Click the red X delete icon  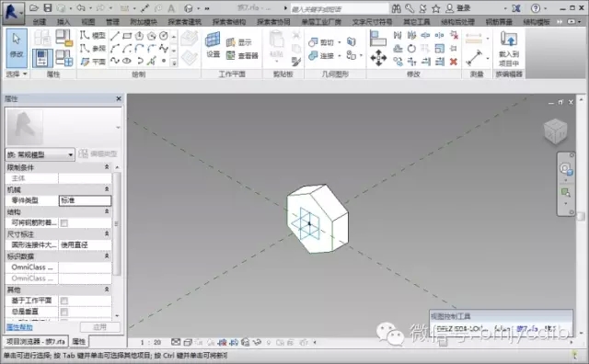tap(454, 62)
